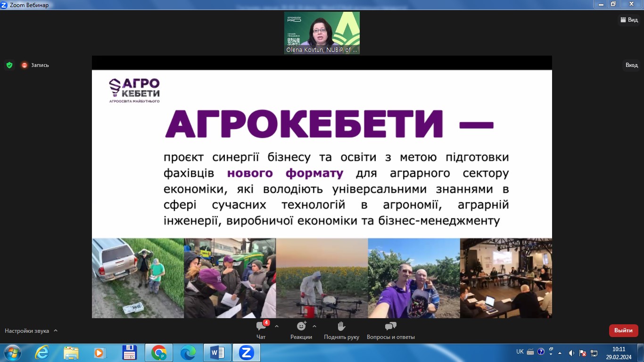
Task: Open Action Center flag tray icon
Action: 583,353
